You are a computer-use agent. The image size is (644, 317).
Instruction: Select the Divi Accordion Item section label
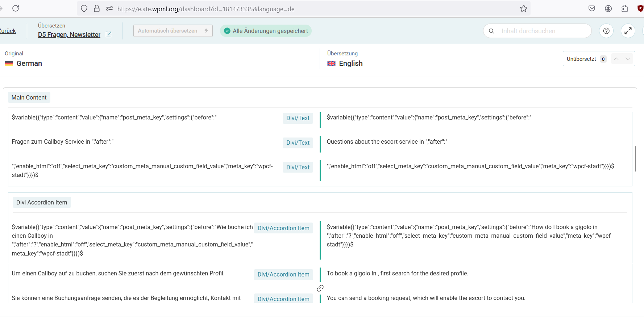pos(42,202)
